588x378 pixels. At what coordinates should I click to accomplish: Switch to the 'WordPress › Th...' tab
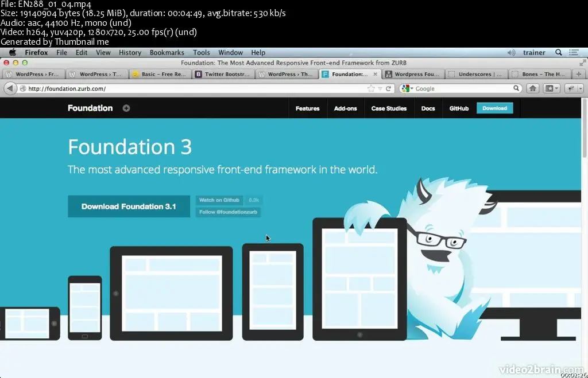[287, 74]
